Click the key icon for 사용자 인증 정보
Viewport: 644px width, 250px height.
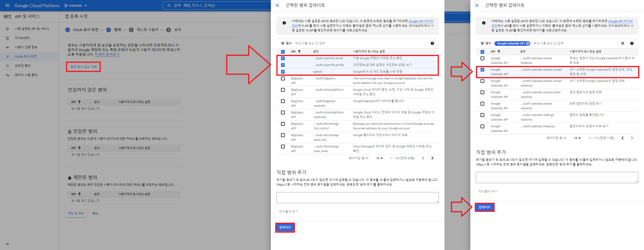[x=7, y=47]
